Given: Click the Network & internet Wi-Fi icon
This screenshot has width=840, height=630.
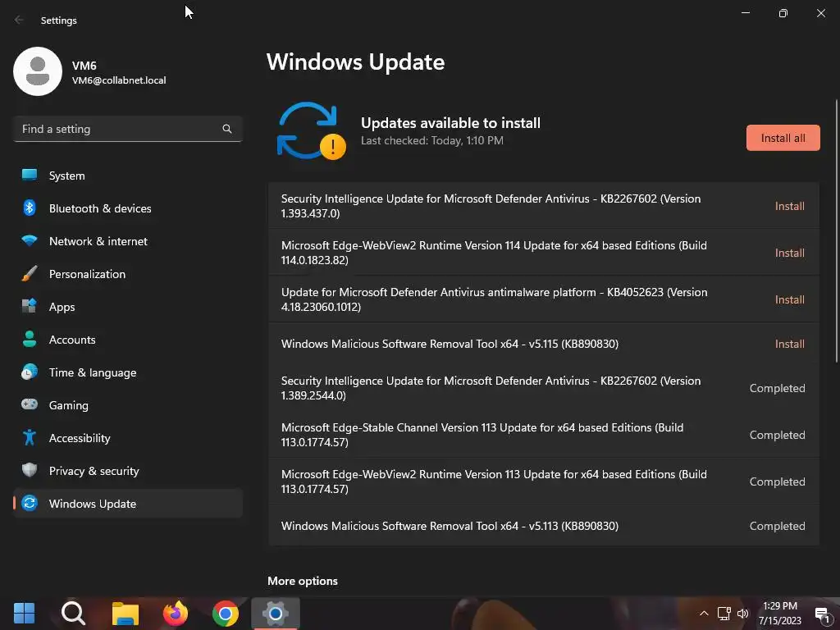Looking at the screenshot, I should (x=30, y=241).
